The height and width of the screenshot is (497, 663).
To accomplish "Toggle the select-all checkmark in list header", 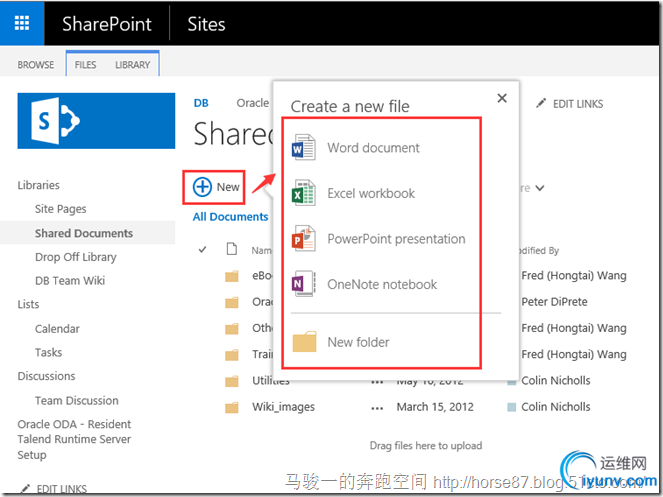I will (x=203, y=249).
